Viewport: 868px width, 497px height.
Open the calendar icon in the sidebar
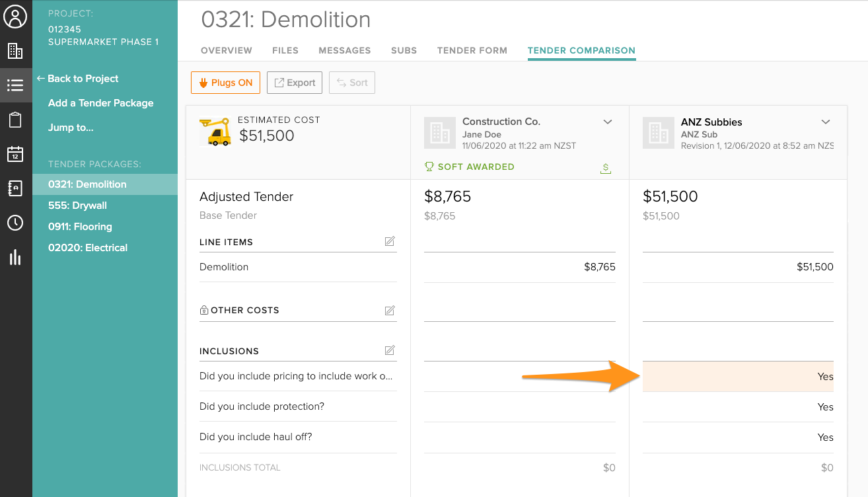tap(16, 154)
